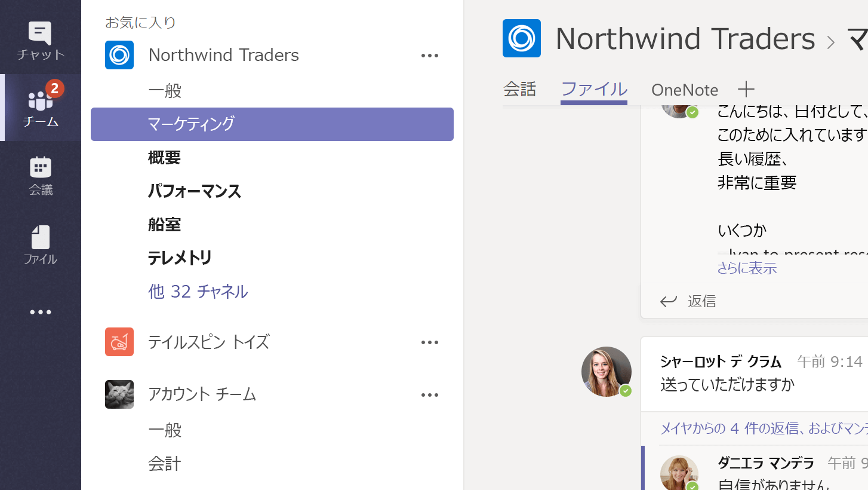Open the チーム section with the 2 badge
The image size is (868, 490).
tap(41, 108)
